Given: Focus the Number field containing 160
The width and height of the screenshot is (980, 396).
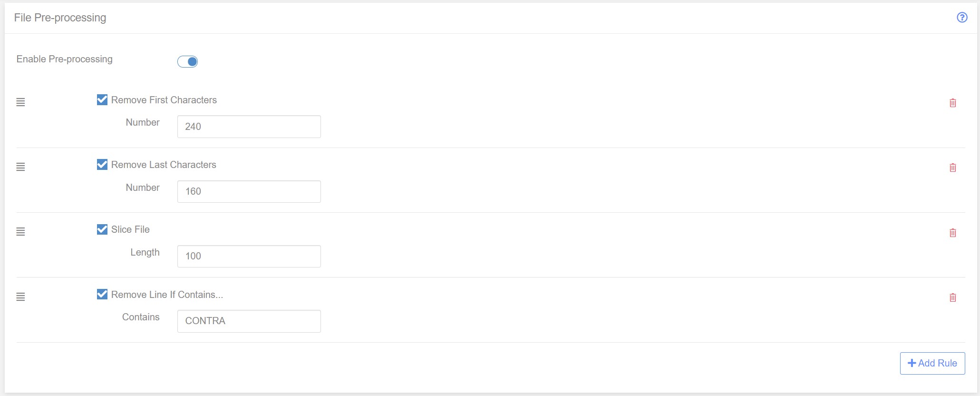Looking at the screenshot, I should tap(249, 191).
